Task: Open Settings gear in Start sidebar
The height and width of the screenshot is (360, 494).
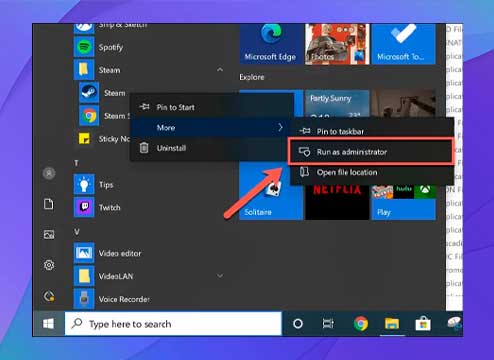Action: coord(49,265)
